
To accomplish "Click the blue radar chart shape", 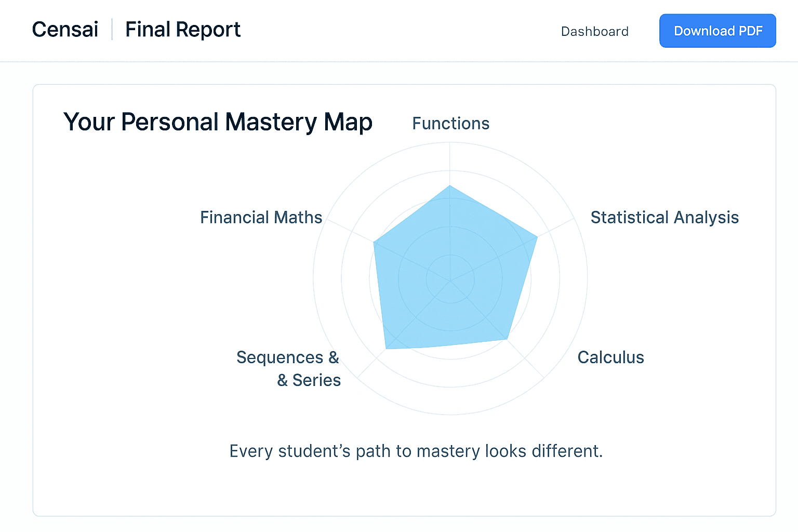I will pos(450,270).
